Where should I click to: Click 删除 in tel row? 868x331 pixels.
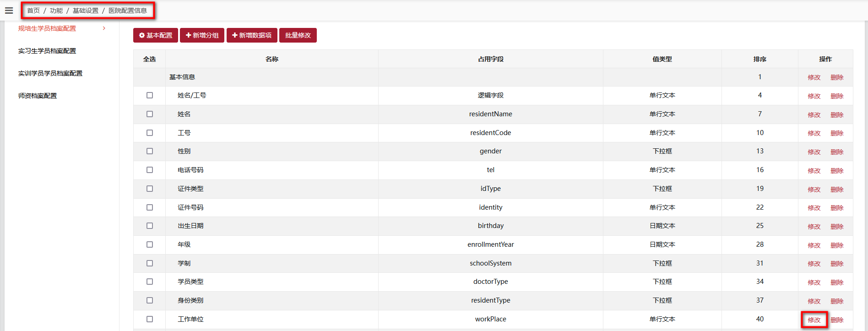point(837,171)
